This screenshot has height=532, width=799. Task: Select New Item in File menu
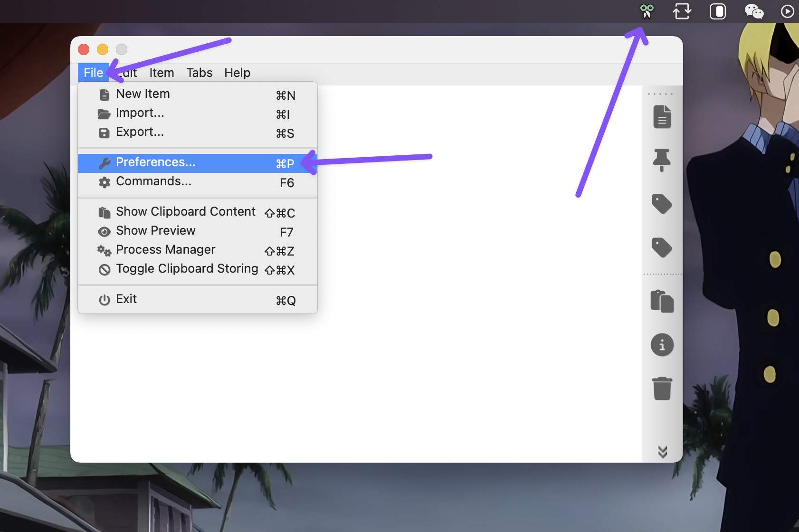point(143,94)
